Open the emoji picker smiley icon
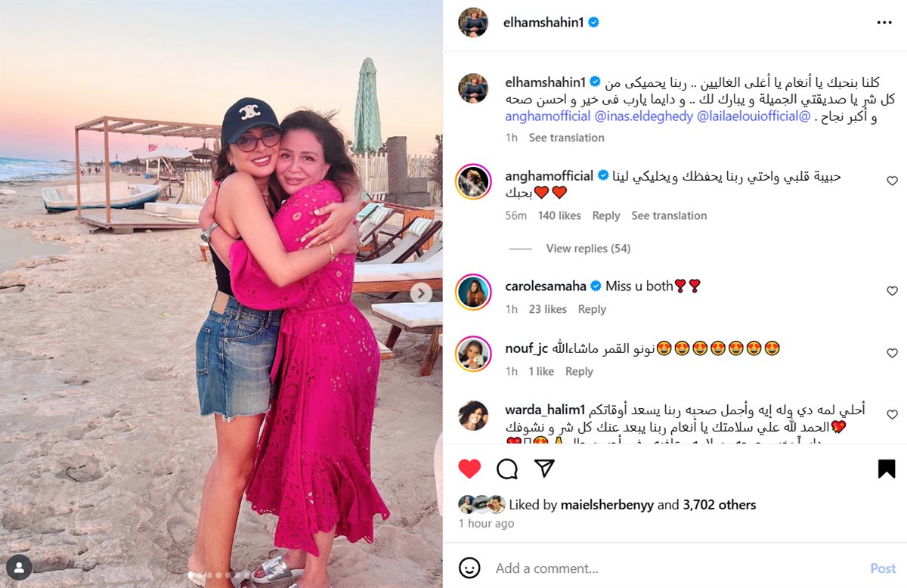The width and height of the screenshot is (907, 588). coord(469,568)
